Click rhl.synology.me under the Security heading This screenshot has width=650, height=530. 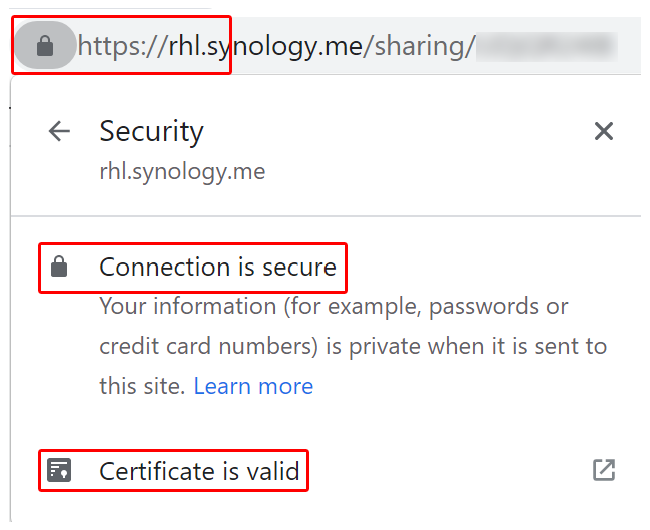click(x=182, y=171)
